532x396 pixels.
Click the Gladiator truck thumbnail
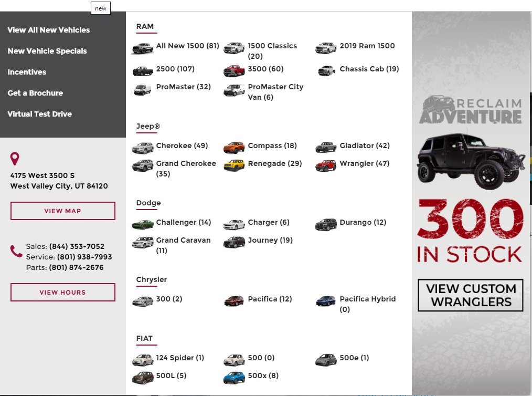point(326,148)
